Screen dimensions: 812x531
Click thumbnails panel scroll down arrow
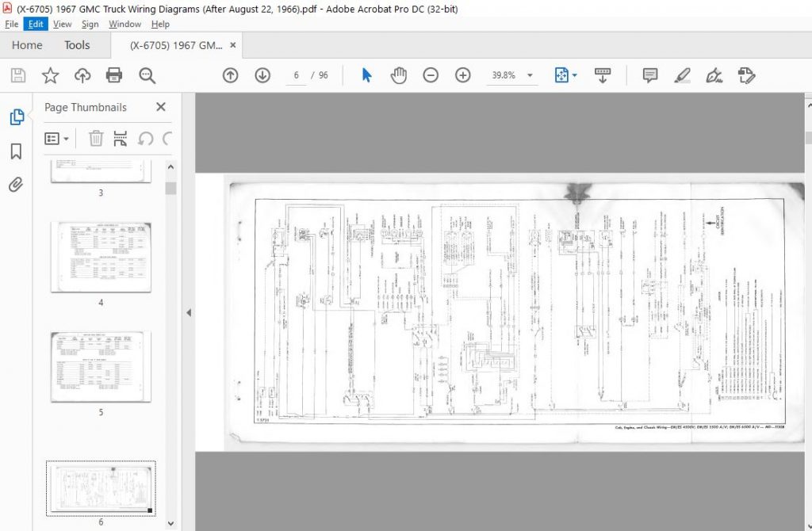171,524
